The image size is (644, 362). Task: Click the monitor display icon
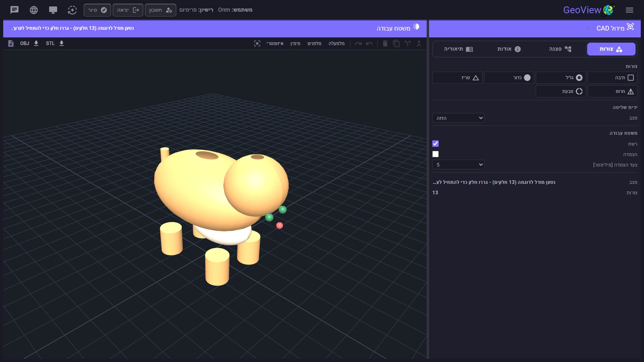click(53, 10)
